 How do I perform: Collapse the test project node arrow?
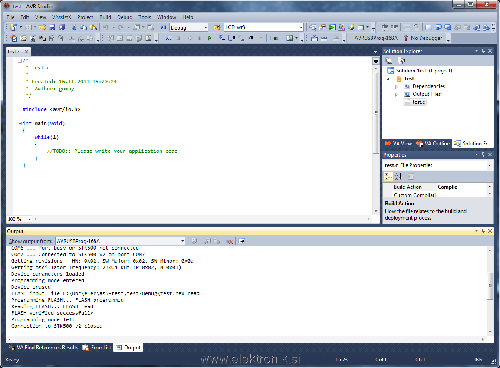(388, 79)
